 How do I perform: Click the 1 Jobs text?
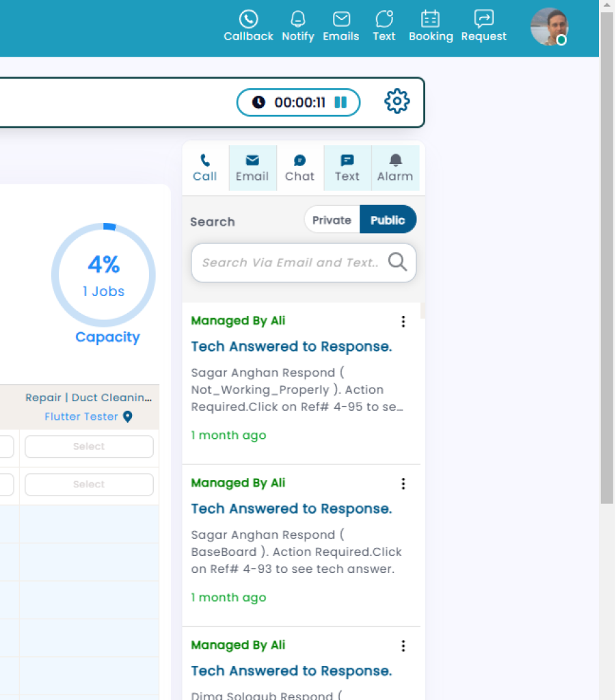click(103, 291)
